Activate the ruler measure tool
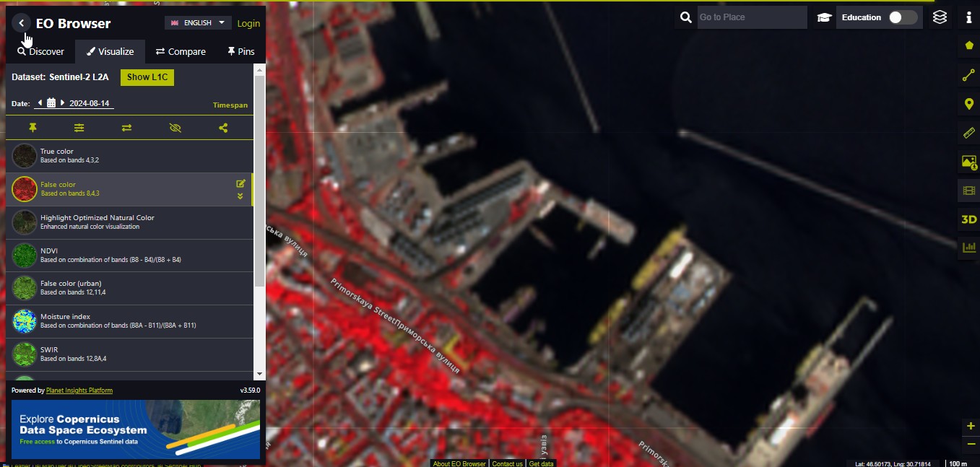 (969, 133)
